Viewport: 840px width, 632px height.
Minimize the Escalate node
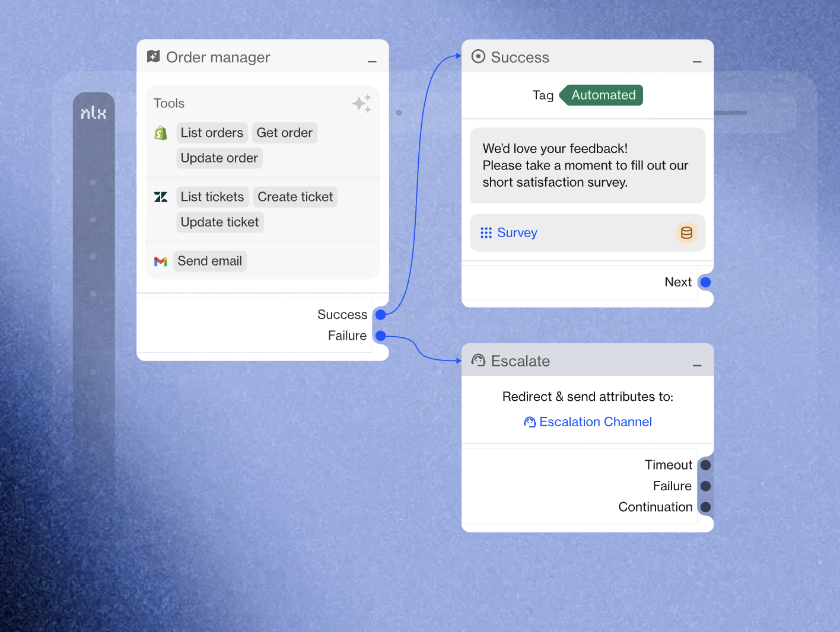click(697, 365)
